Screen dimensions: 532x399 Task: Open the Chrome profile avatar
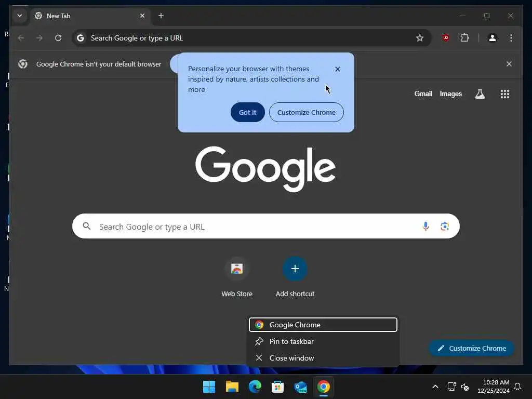[x=493, y=38]
